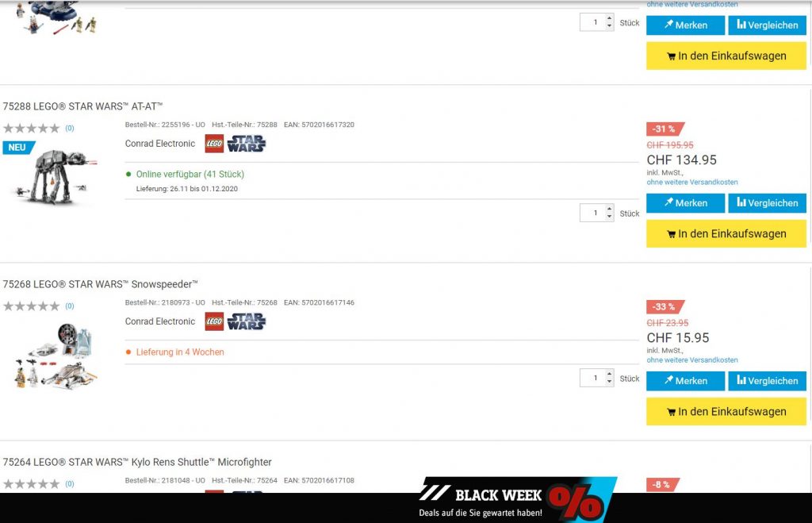
Task: Add Snowspeeder set to shopping cart
Action: 726,412
